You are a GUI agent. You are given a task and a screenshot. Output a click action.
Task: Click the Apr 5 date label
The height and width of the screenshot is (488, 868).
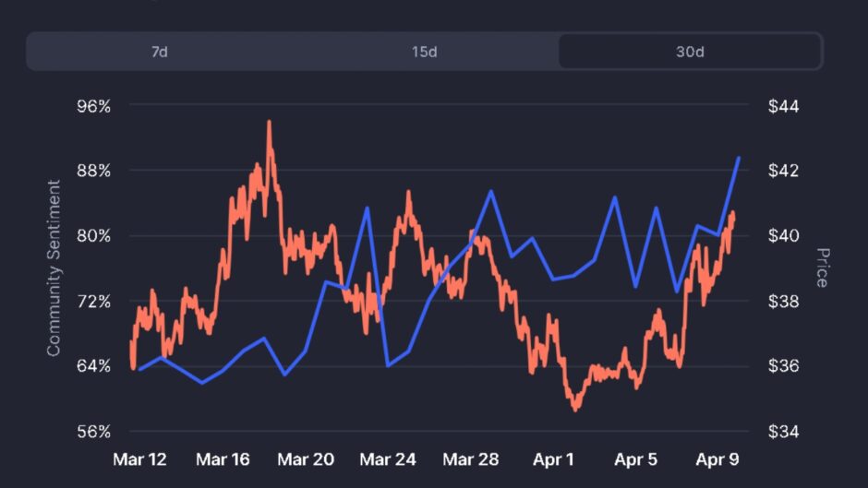[636, 458]
